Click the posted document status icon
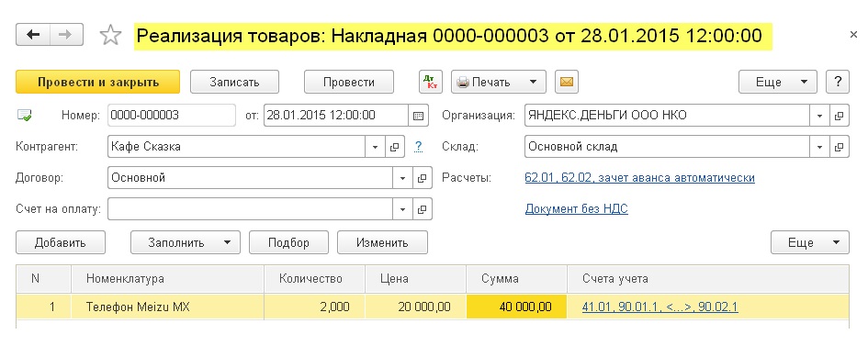 25,116
